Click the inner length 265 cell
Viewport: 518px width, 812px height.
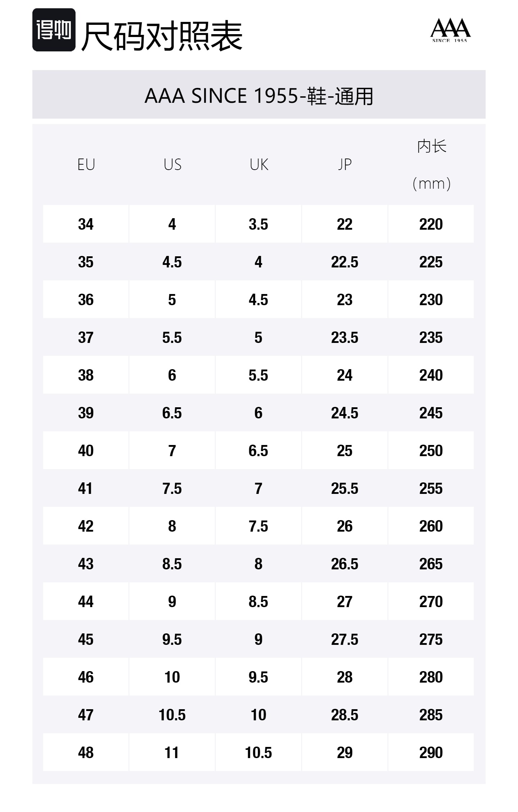click(x=431, y=564)
